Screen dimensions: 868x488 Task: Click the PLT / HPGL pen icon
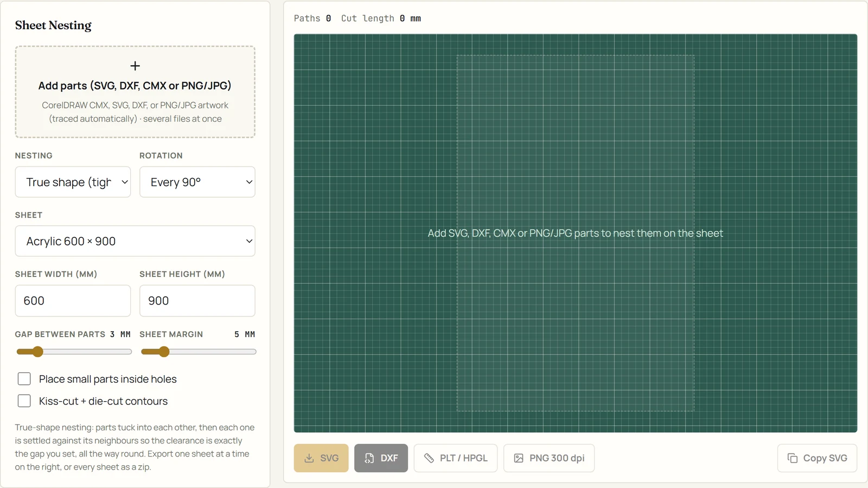click(x=429, y=458)
